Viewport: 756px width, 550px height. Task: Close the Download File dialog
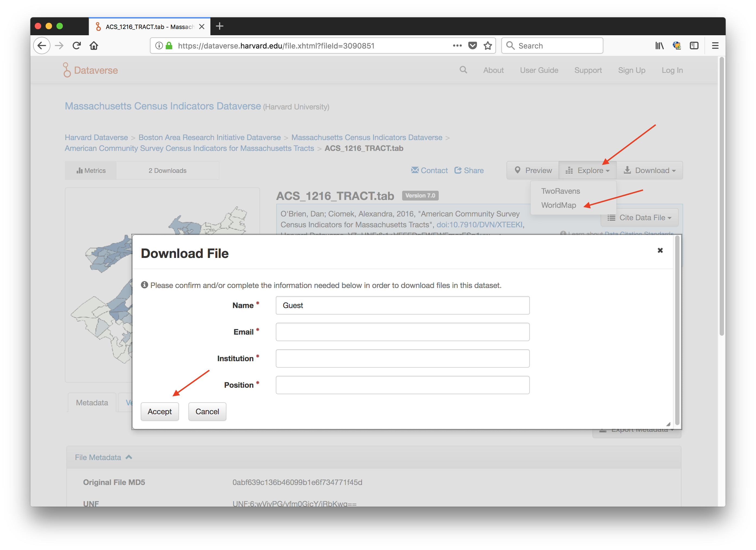click(660, 250)
